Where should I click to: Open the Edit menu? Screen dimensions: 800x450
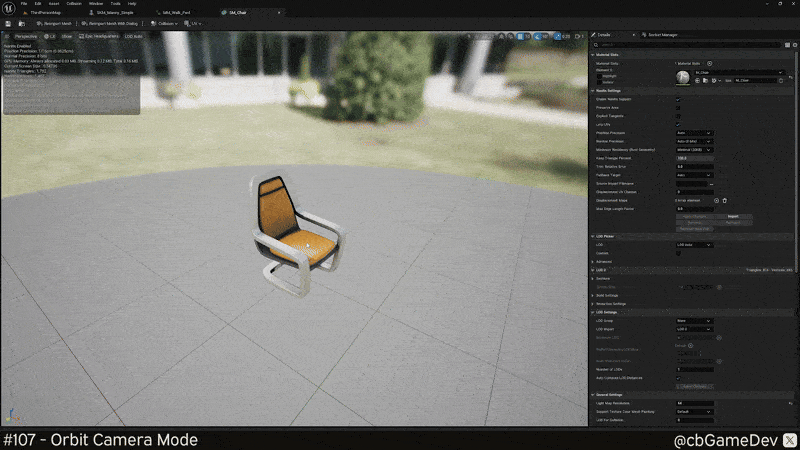coord(38,4)
